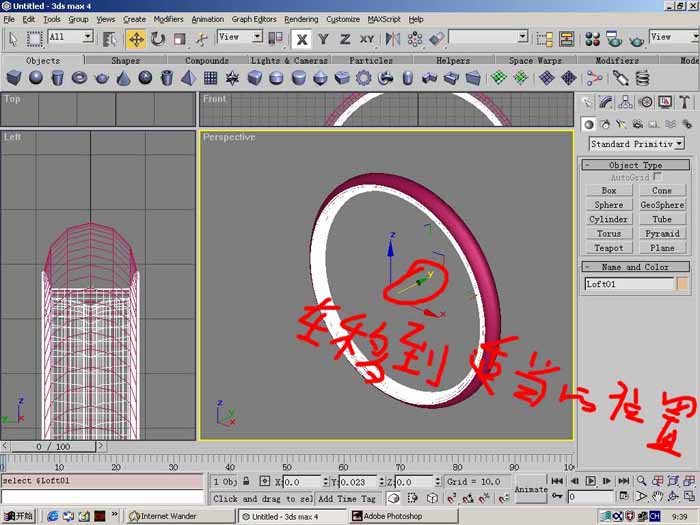The width and height of the screenshot is (700, 525).
Task: Toggle the selection lock padlock
Action: coord(246,481)
